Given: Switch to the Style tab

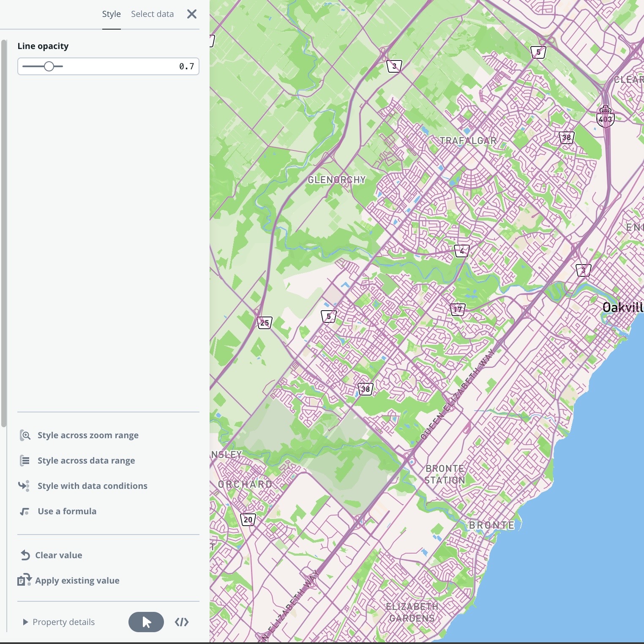Looking at the screenshot, I should [x=111, y=14].
